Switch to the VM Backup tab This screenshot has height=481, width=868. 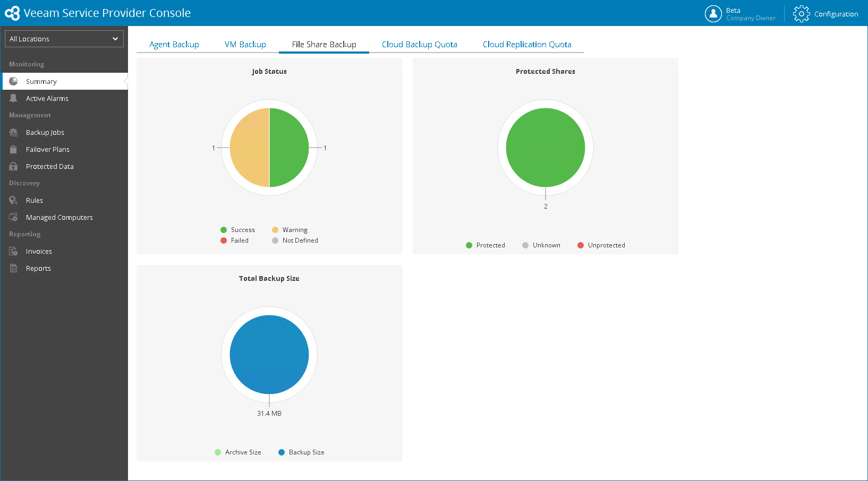pos(245,45)
